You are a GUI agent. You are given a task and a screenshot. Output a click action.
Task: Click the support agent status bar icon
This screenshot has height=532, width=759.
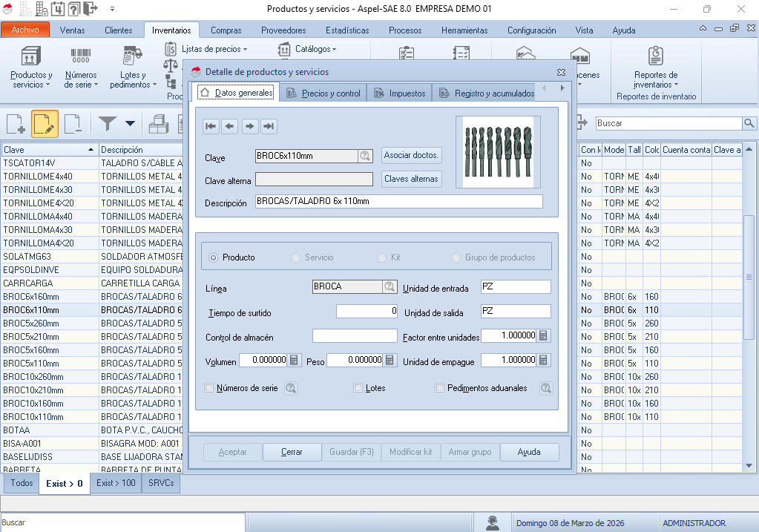point(491,523)
